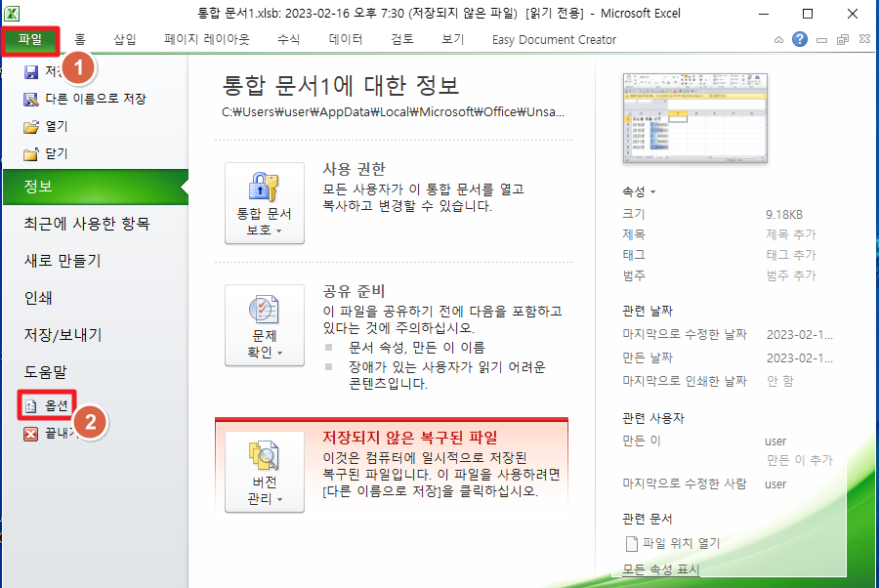Click the 공유 준비 heading
Viewport: 879px width, 588px height.
click(354, 291)
